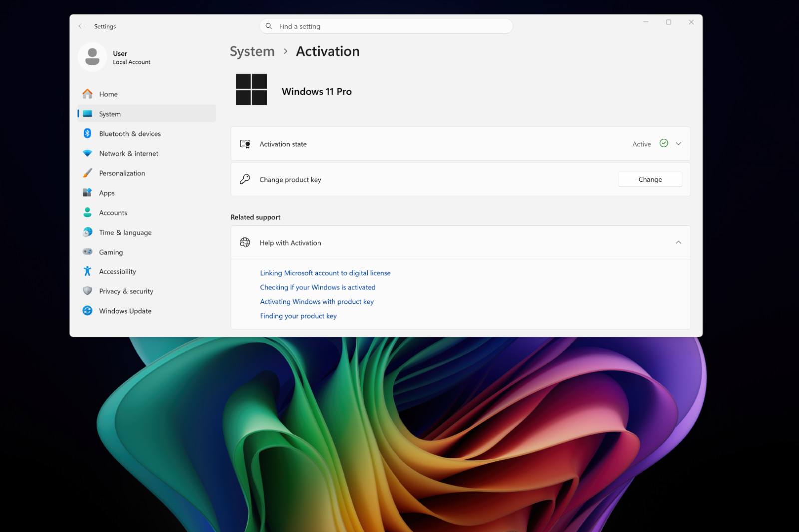The width and height of the screenshot is (799, 532).
Task: Select the Network & internet wifi icon
Action: coord(87,153)
